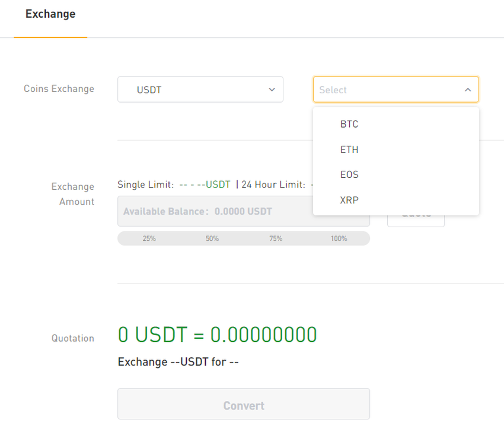
Task: Click the Single Limit USDT text
Action: [x=205, y=184]
